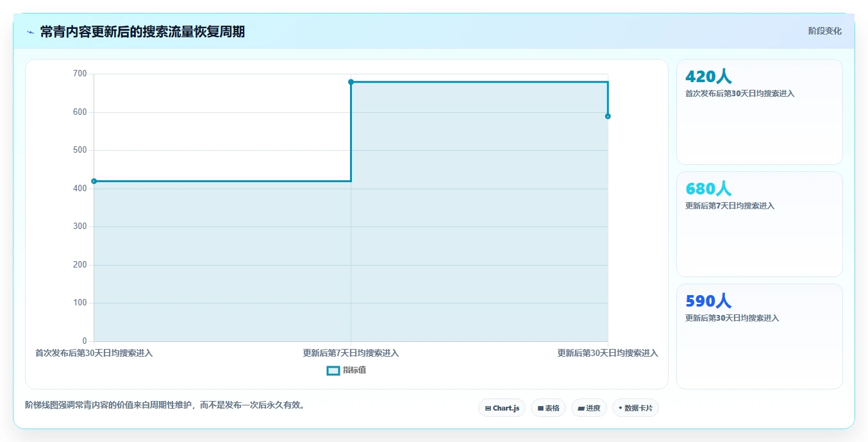Viewport: 868px width, 442px height.
Task: Click the 表格 tag button
Action: coord(548,408)
